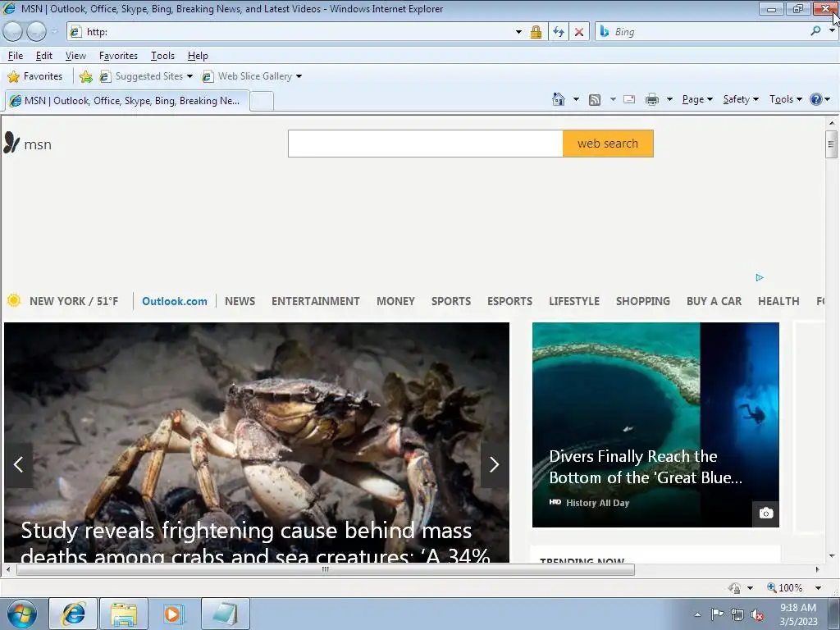Open the Outlook.com link

pos(175,301)
